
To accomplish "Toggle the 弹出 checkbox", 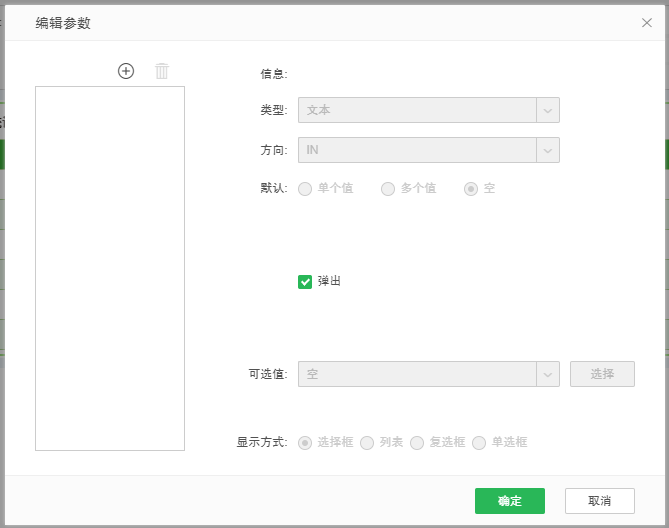I will (x=306, y=282).
